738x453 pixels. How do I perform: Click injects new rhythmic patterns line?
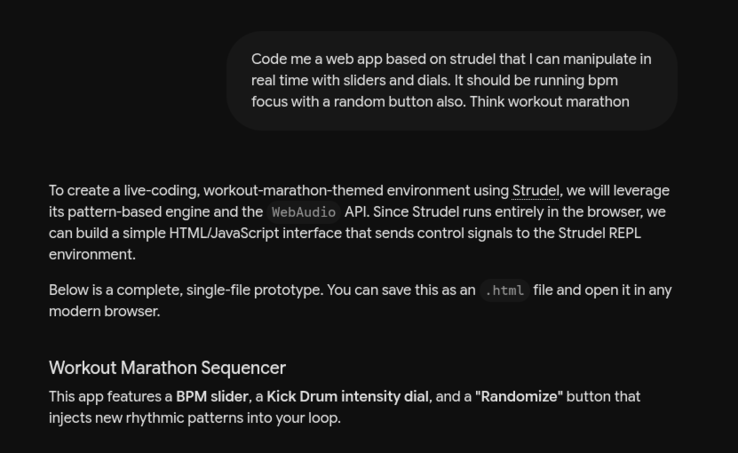click(x=194, y=418)
